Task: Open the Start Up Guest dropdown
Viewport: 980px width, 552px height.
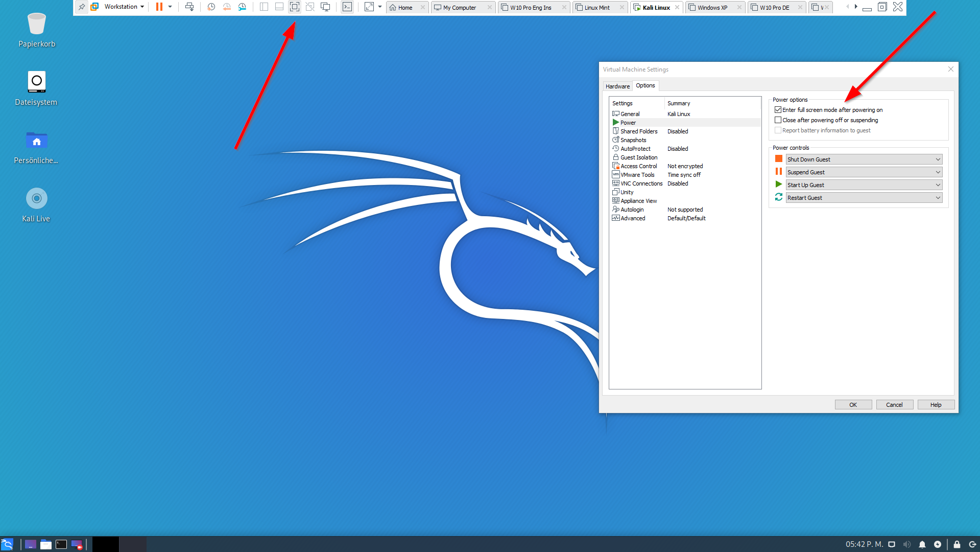Action: coord(864,185)
